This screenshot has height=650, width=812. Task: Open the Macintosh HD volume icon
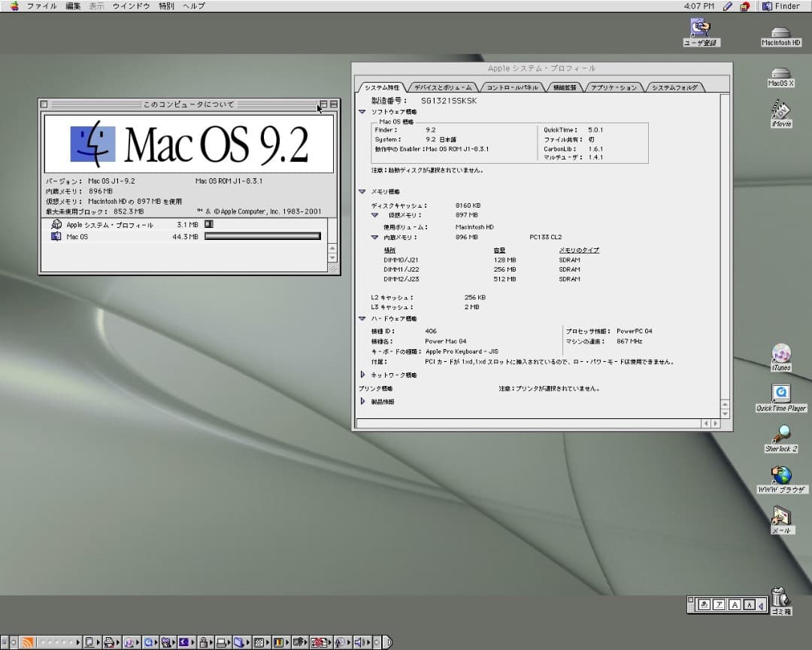pos(780,33)
